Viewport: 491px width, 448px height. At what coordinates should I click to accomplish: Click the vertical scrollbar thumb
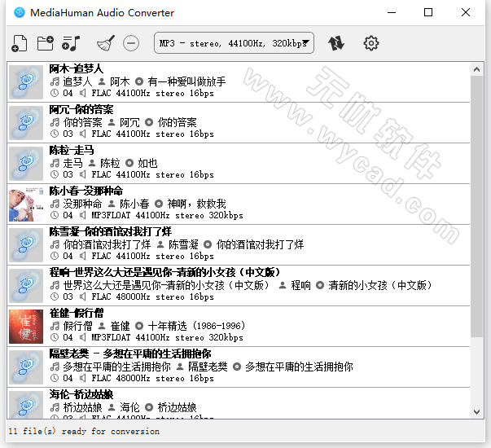[x=476, y=206]
